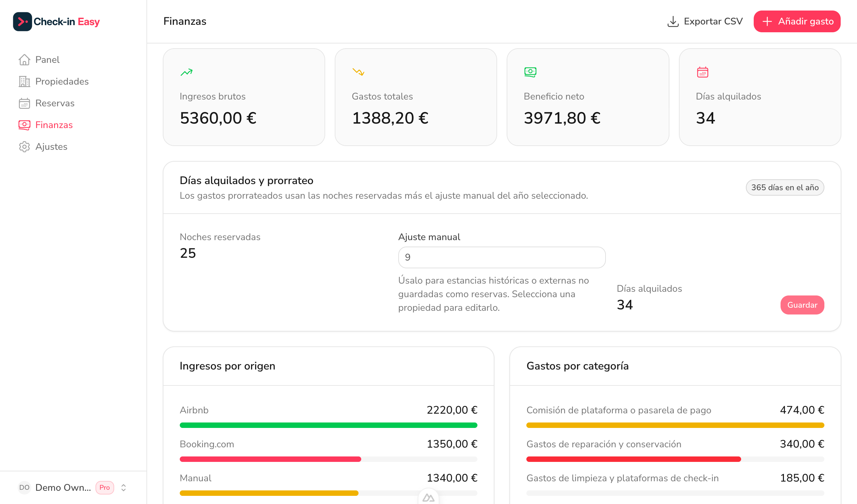Image resolution: width=857 pixels, height=504 pixels.
Task: Click the DO avatar icon
Action: 24,487
